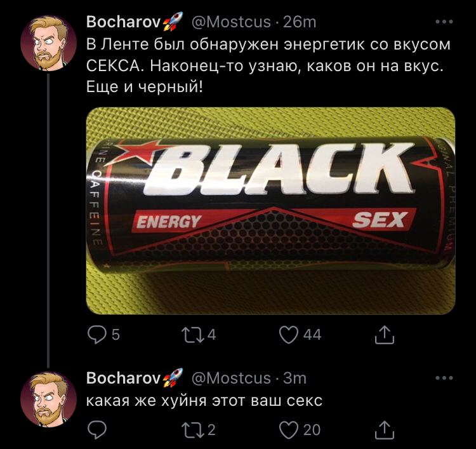Open the 3m timestamp of second tweet
Image resolution: width=476 pixels, height=449 pixels.
pyautogui.click(x=294, y=379)
